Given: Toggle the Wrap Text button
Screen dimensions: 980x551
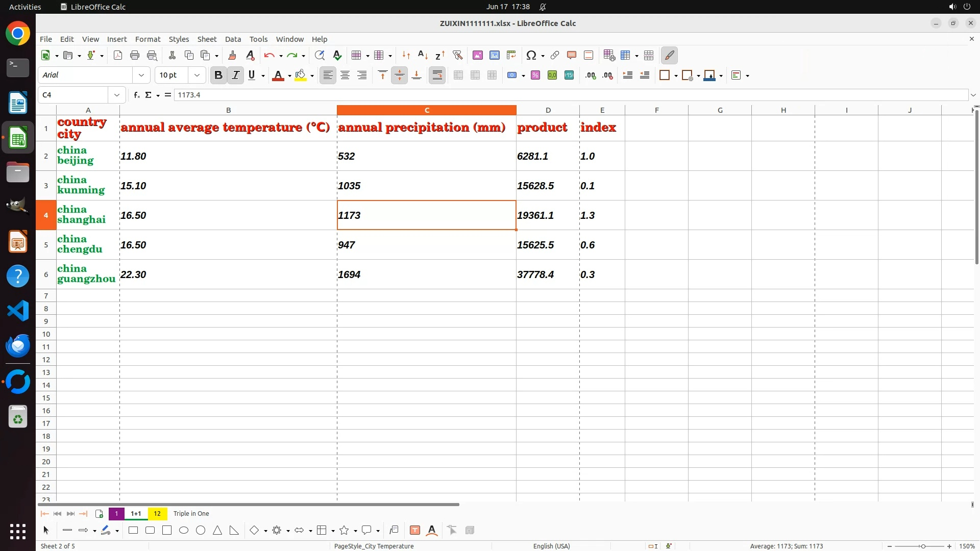Looking at the screenshot, I should pyautogui.click(x=437, y=75).
